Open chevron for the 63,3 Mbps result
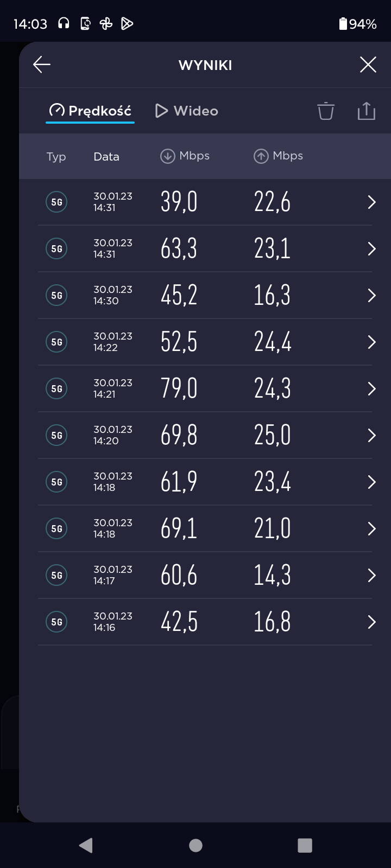391x868 pixels. coord(371,249)
